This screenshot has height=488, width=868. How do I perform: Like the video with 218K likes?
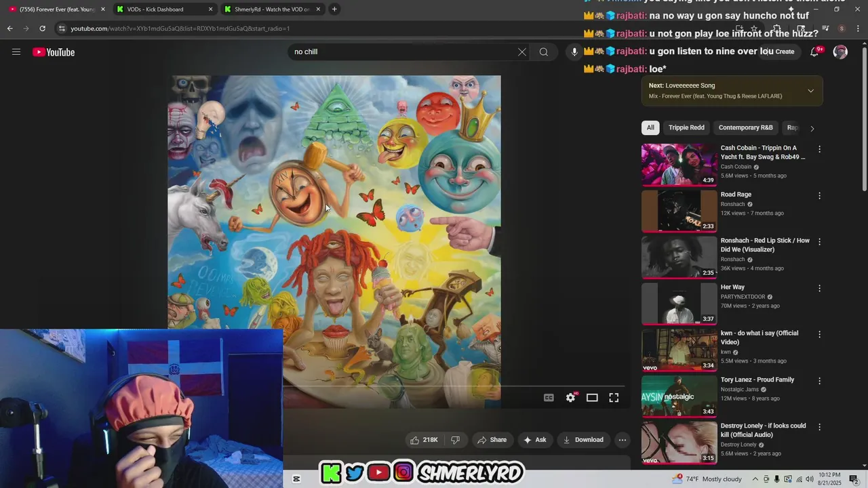pos(423,440)
